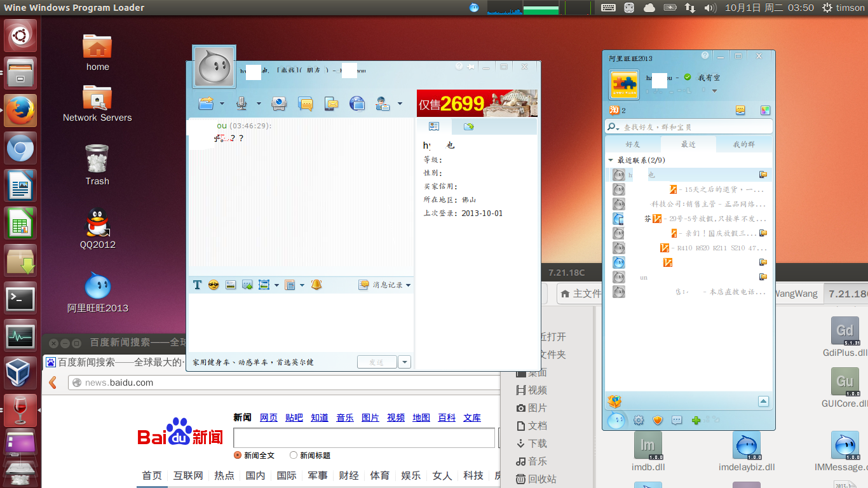Open status dropdown arrow under 我有空
The width and height of the screenshot is (868, 488).
(x=714, y=91)
